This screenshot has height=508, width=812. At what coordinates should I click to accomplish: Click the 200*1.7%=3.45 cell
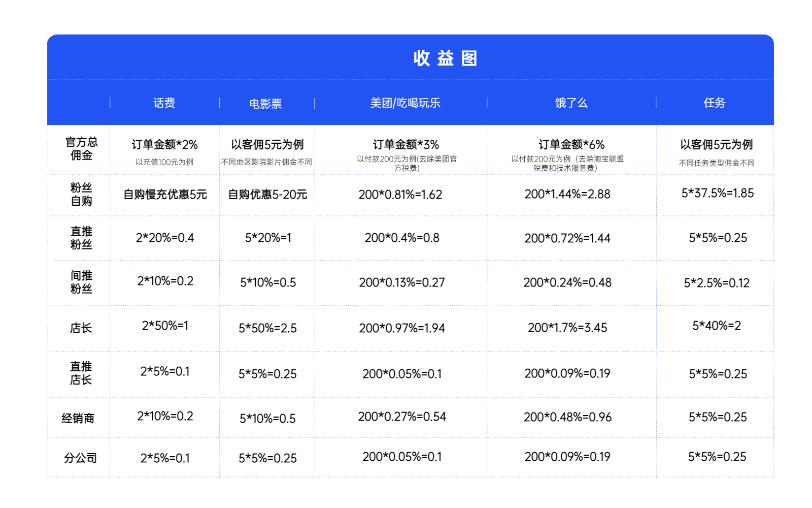[567, 328]
